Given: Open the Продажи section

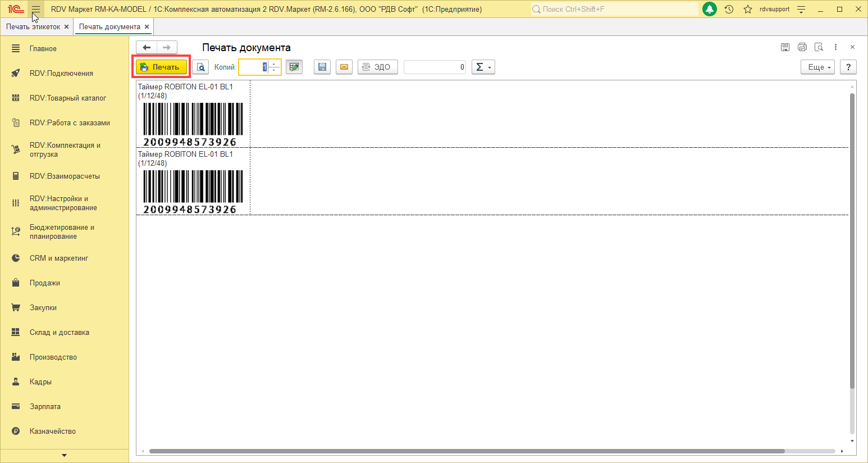Looking at the screenshot, I should (65, 283).
